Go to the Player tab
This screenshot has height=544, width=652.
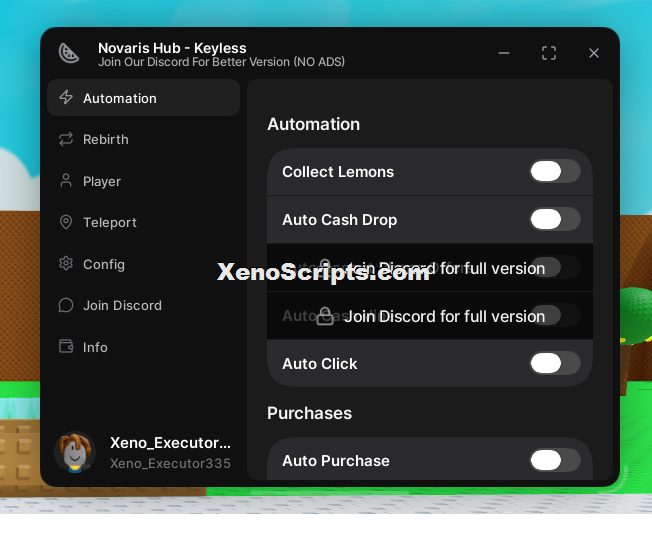tap(143, 181)
